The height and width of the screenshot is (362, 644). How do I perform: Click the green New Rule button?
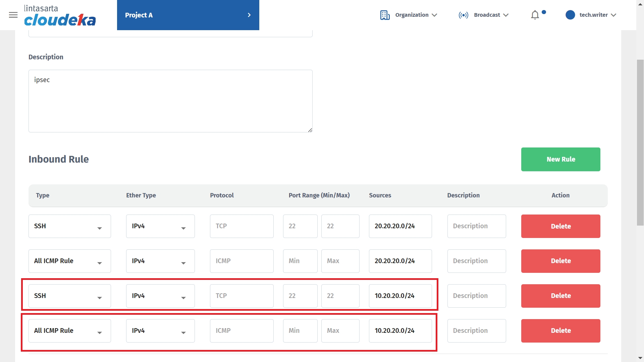pos(560,160)
